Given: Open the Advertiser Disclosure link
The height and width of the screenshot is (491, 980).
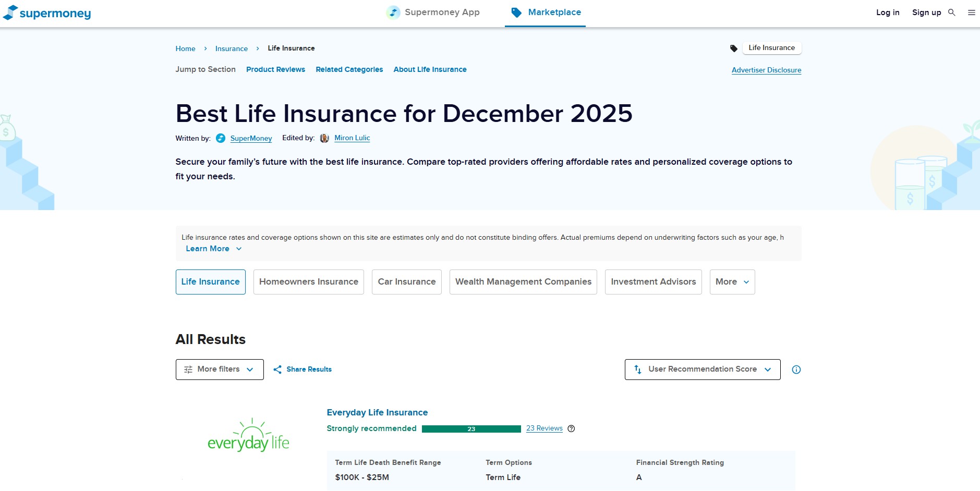Looking at the screenshot, I should click(766, 70).
